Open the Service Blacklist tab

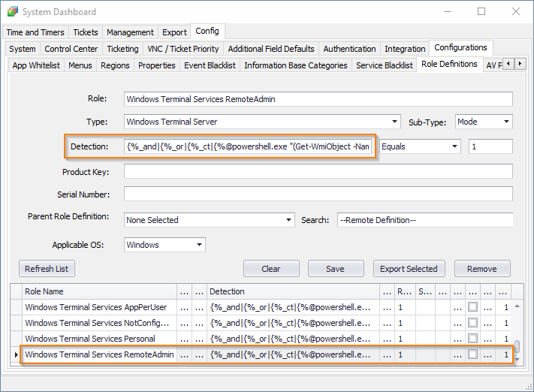pyautogui.click(x=384, y=65)
